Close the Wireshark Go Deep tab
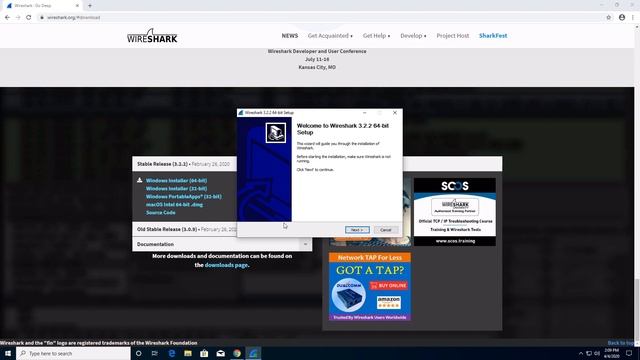 [77, 6]
